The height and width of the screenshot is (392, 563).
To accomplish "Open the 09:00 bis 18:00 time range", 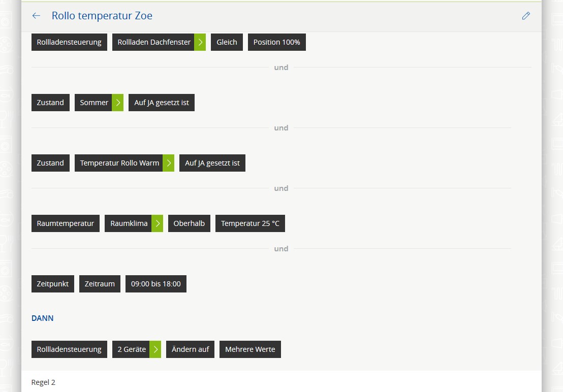I will [156, 284].
